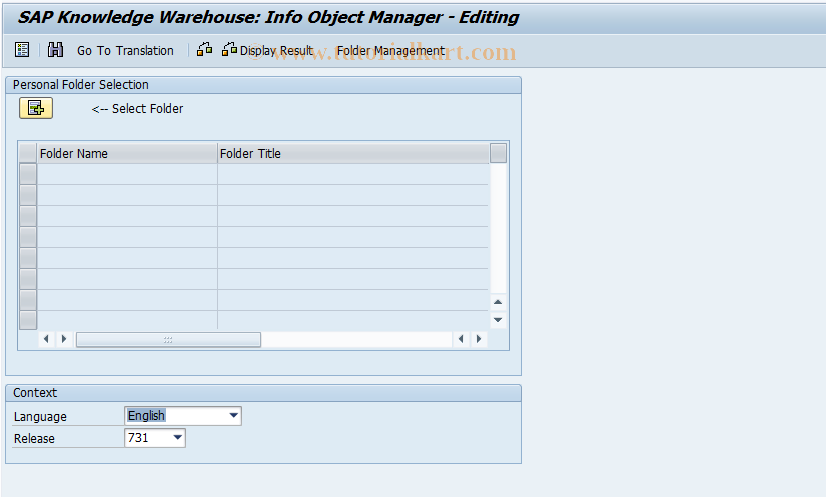Select the first row selector in folder table
This screenshot has width=826, height=497.
click(28, 174)
